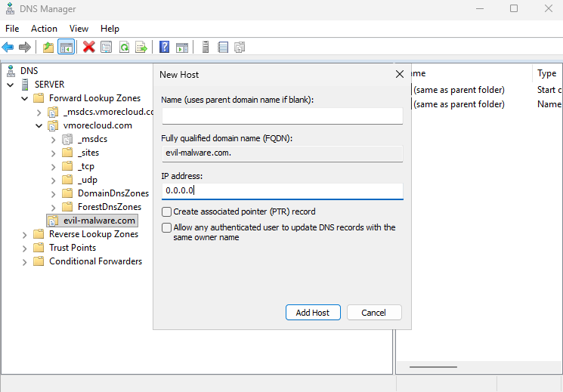Click the DNS root icon in tree
The width and height of the screenshot is (563, 392).
coord(11,71)
